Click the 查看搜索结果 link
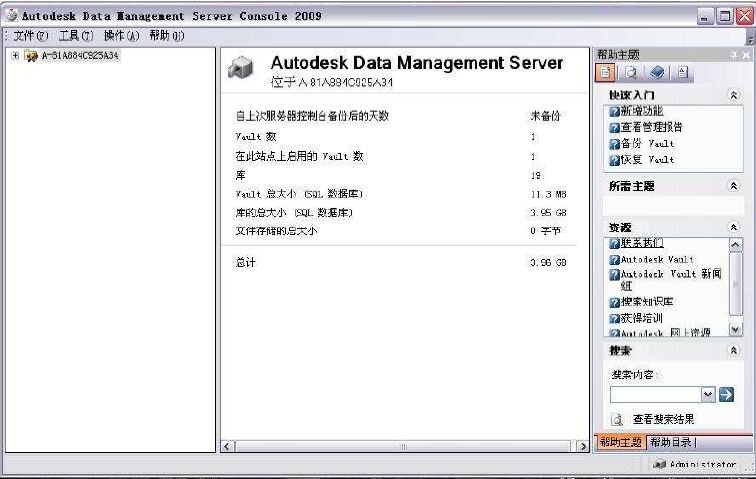756x479 pixels. pyautogui.click(x=663, y=419)
